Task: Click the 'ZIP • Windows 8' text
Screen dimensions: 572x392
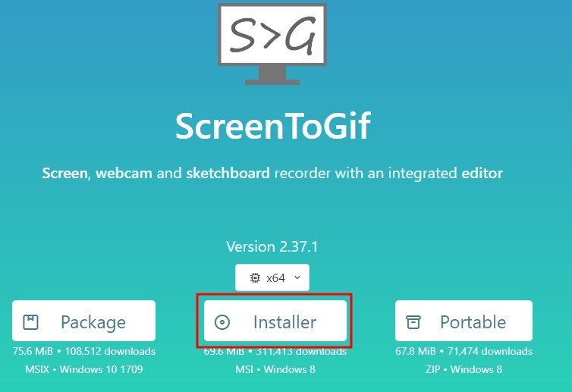Action: click(x=464, y=369)
